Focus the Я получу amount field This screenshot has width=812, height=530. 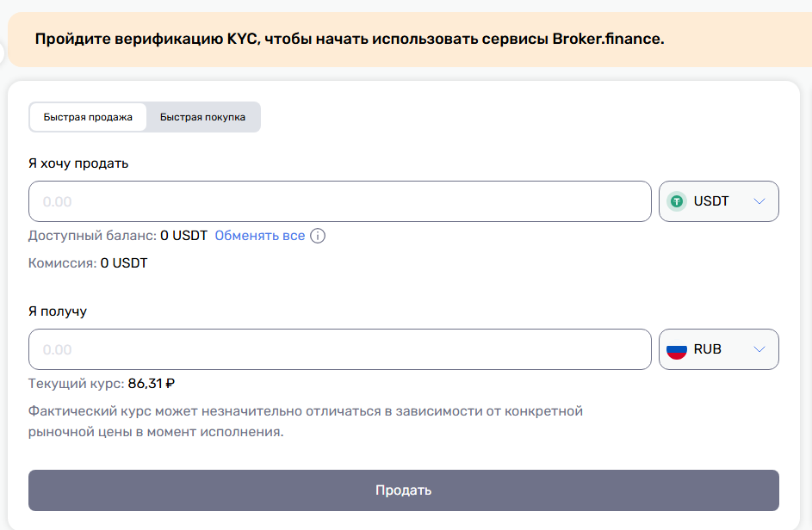coord(340,349)
